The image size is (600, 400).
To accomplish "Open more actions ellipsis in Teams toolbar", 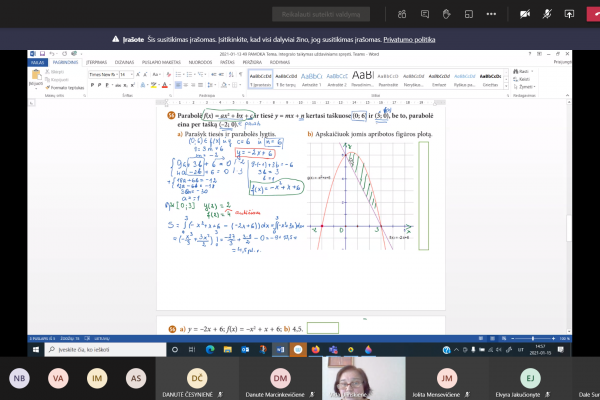I will point(491,14).
